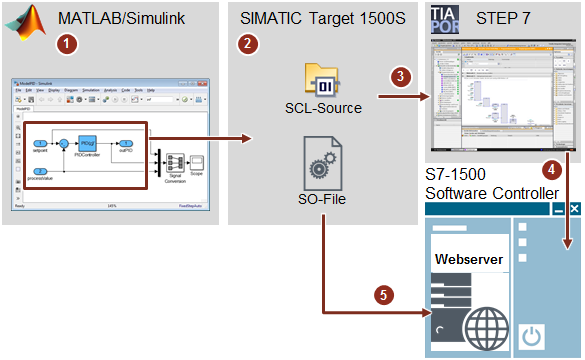585x360 pixels.
Task: Click the zoom percentage in Simulink status bar
Action: click(x=112, y=206)
